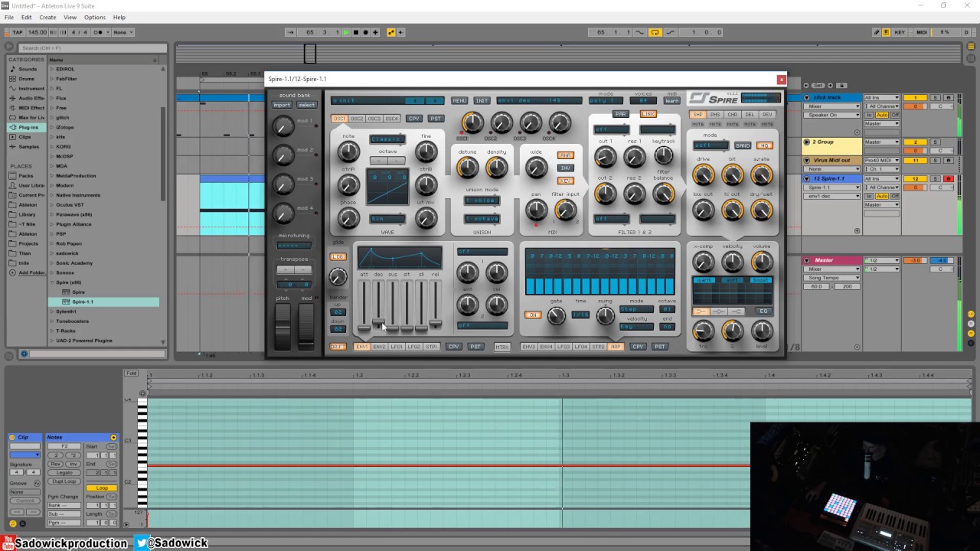Click the preset previous arrow in Spire

coord(414,100)
